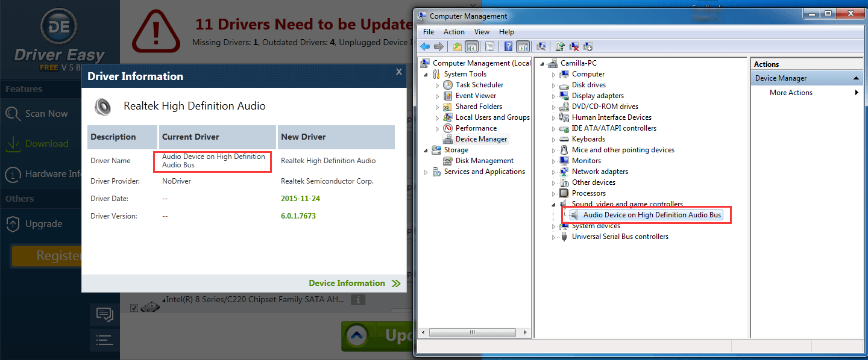Expand the Task Scheduler node
This screenshot has height=360, width=868.
(x=438, y=85)
